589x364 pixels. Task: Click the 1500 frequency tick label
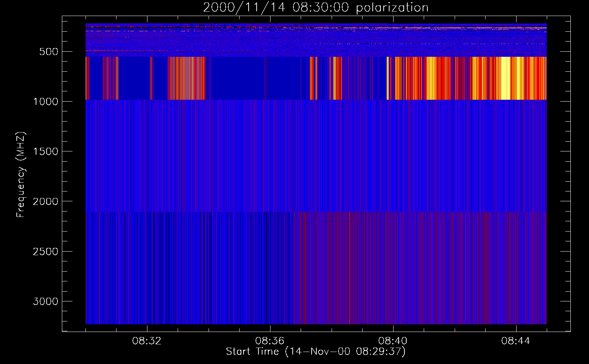pos(46,151)
